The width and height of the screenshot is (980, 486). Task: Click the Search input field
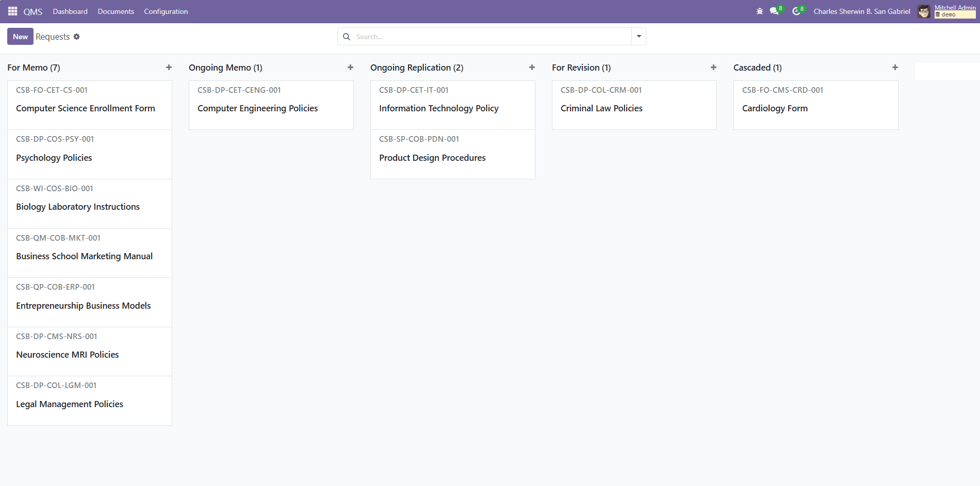coord(490,37)
